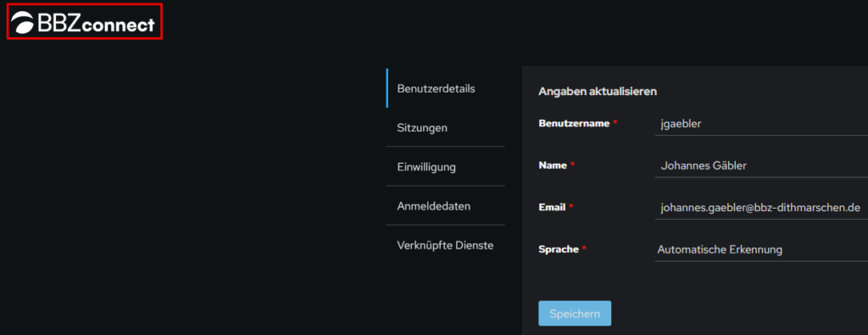The height and width of the screenshot is (335, 868).
Task: Click the red required asterisk beside Sprache
Action: [583, 248]
